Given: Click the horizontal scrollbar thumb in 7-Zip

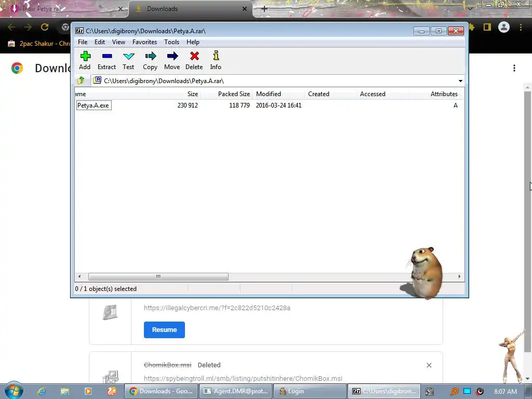Looking at the screenshot, I should 158,276.
